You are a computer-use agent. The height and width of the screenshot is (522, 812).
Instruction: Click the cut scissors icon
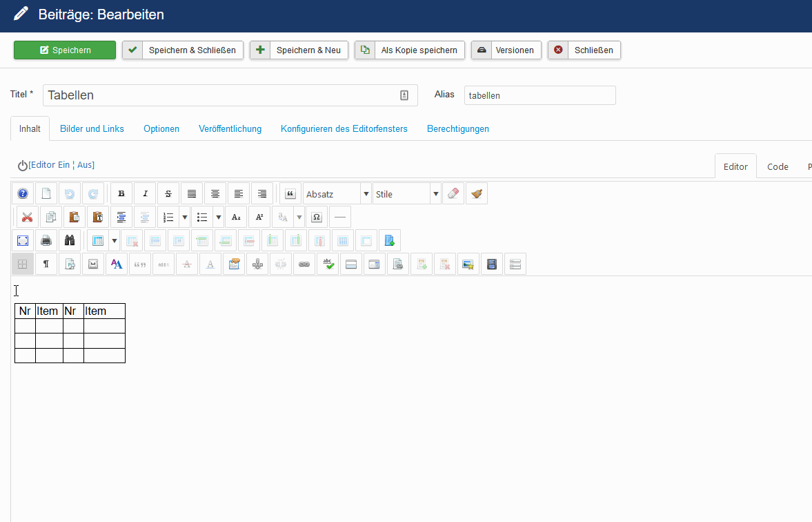[x=28, y=217]
